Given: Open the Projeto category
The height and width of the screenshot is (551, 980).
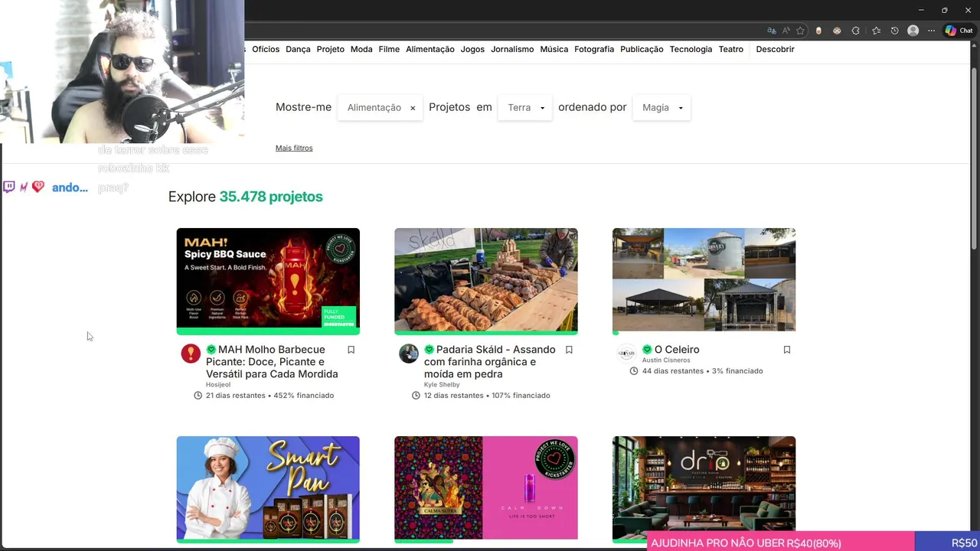Looking at the screenshot, I should (x=331, y=49).
